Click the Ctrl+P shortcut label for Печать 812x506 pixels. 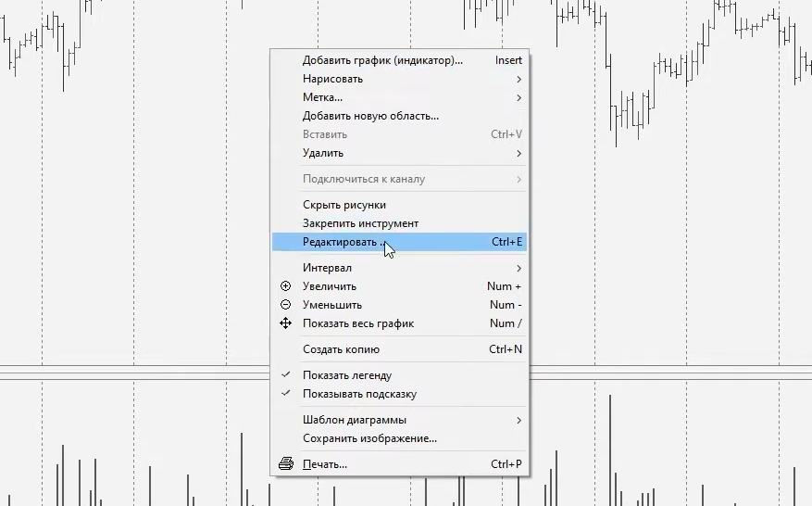[506, 464]
